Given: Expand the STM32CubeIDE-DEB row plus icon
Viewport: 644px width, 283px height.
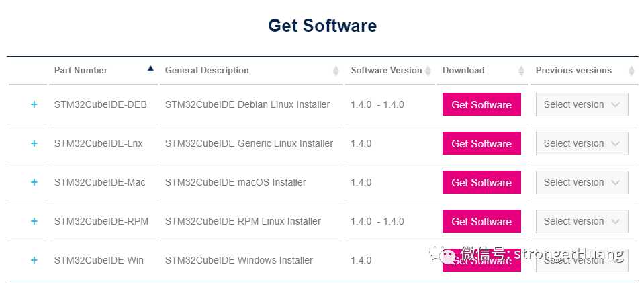Looking at the screenshot, I should coord(34,104).
